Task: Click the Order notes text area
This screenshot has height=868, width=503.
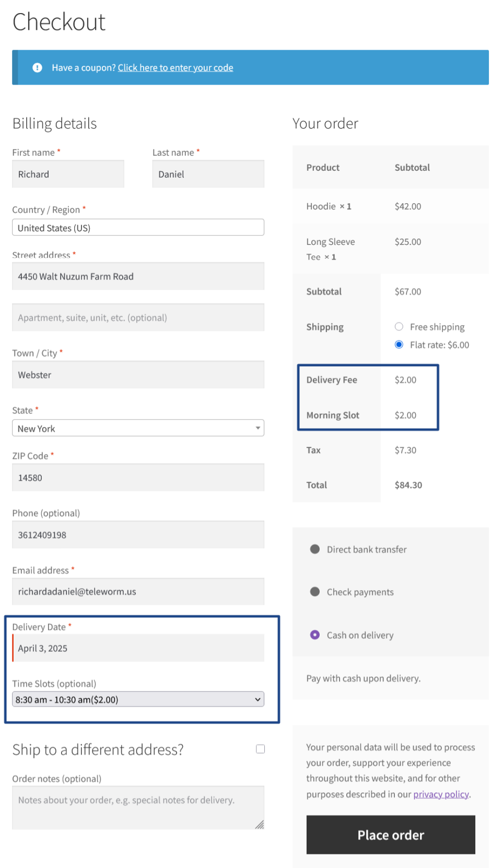Action: [138, 807]
